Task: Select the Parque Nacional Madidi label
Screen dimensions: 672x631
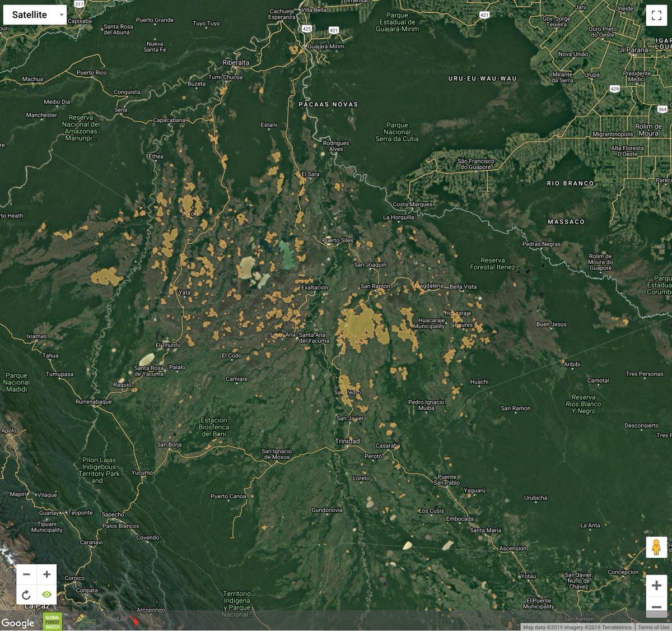Action: (x=16, y=382)
